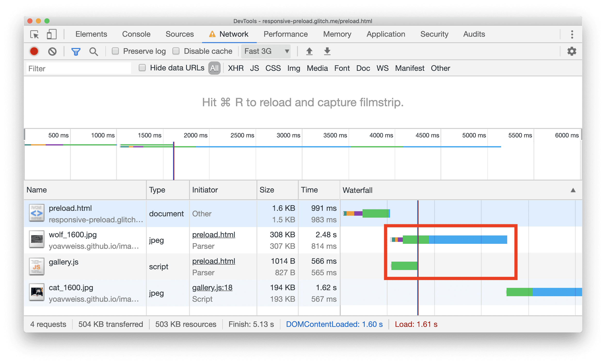
Task: Enable the Disable cache checkbox
Action: [x=177, y=52]
